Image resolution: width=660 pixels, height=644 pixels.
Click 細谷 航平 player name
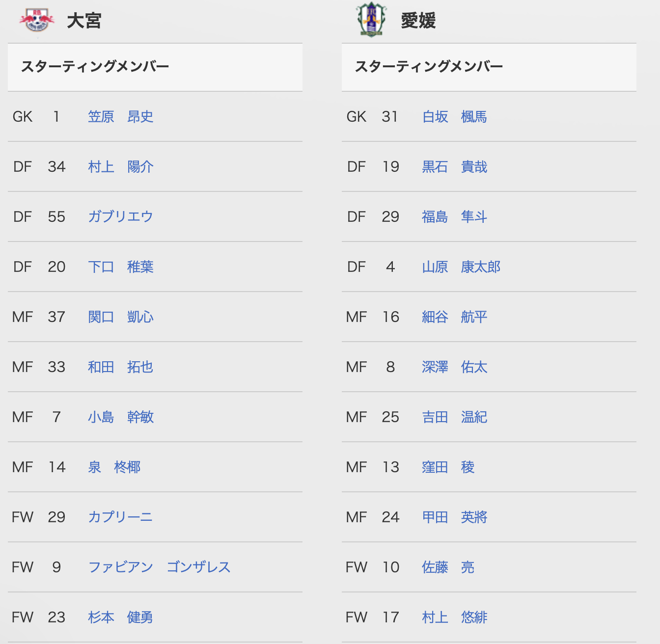pyautogui.click(x=455, y=317)
